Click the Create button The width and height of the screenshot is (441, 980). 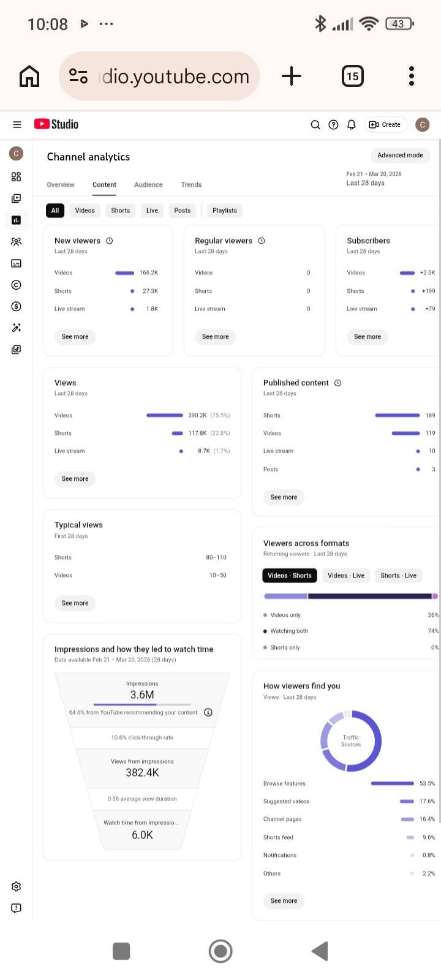(385, 124)
